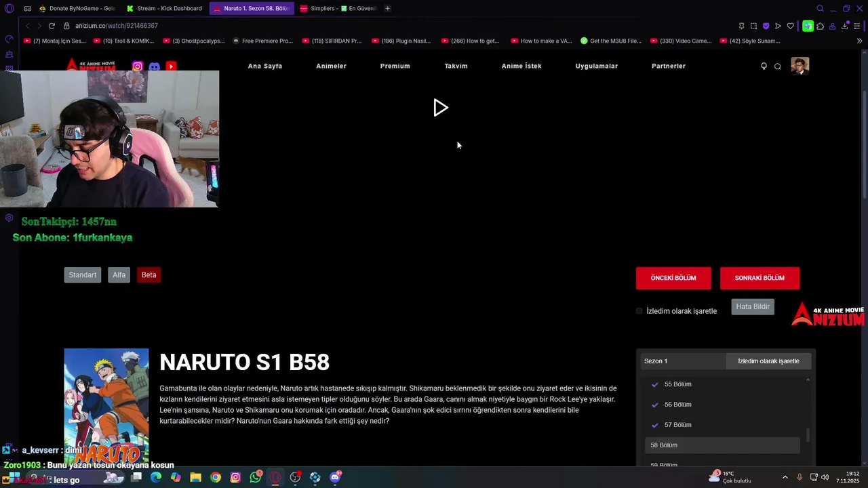Go to Ana Sayfa
Screen dimensions: 868x488
point(265,66)
